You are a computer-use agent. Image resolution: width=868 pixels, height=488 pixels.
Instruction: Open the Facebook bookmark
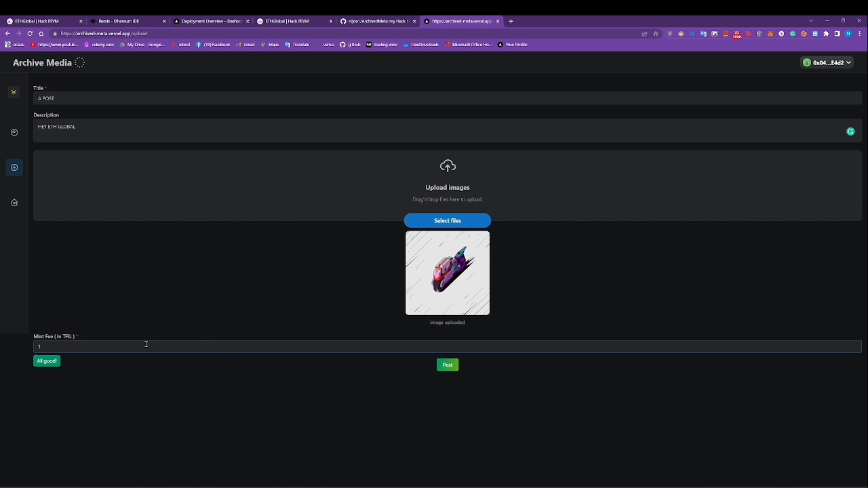(214, 45)
